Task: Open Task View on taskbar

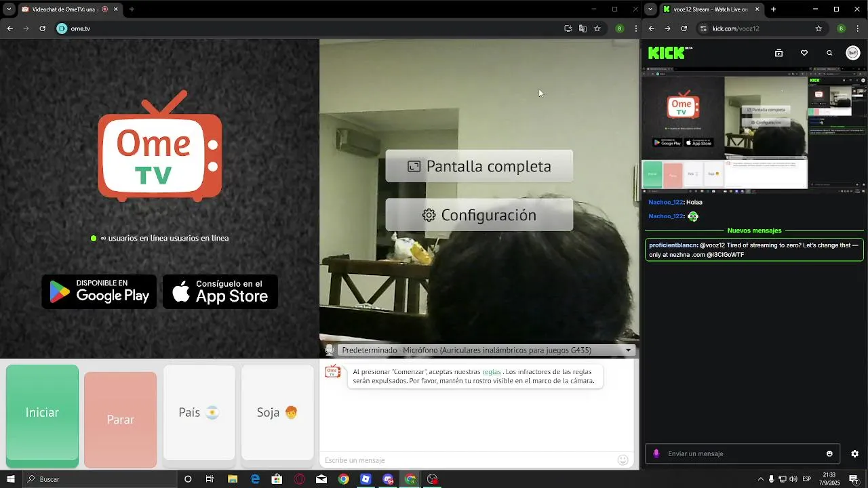Action: 210,479
